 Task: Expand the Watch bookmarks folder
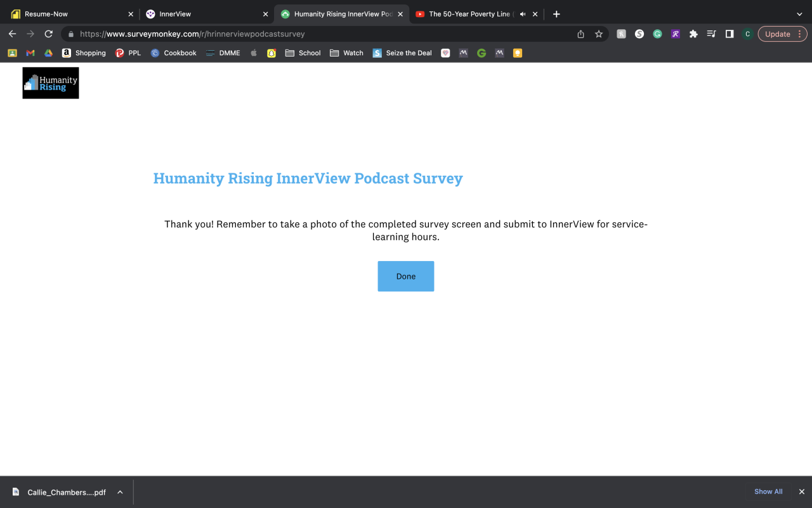347,53
